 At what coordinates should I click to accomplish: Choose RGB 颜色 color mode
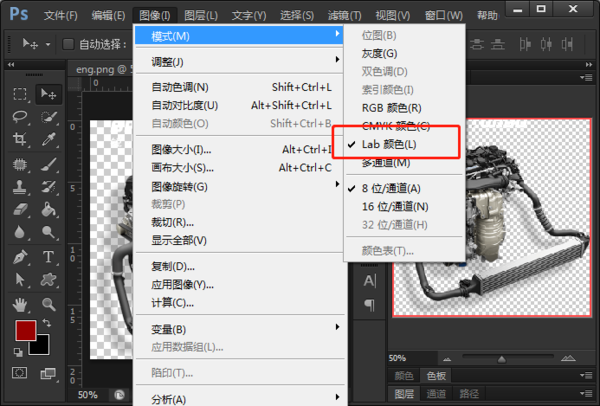click(x=391, y=107)
